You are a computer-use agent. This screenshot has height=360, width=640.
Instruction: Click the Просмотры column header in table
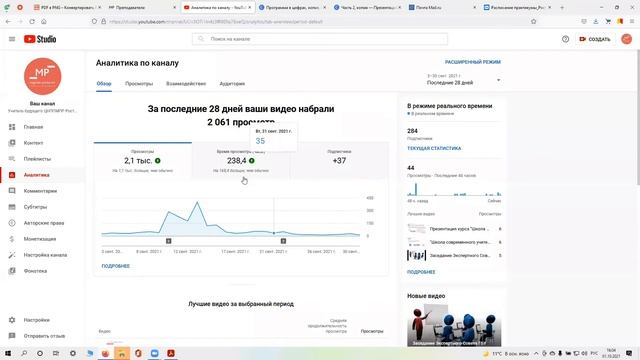point(372,331)
